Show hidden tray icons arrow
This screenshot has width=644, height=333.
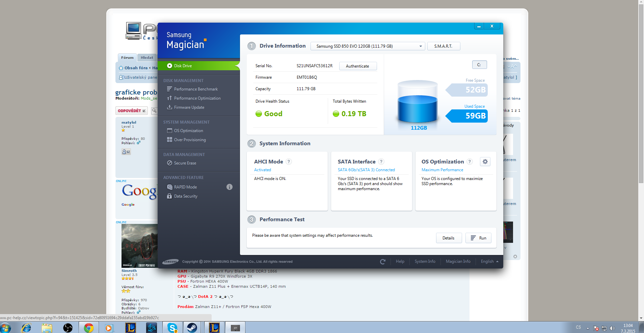click(588, 328)
